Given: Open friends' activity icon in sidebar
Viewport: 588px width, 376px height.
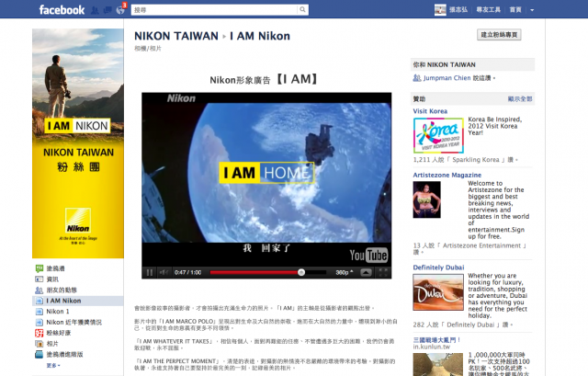Looking at the screenshot, I should 39,291.
